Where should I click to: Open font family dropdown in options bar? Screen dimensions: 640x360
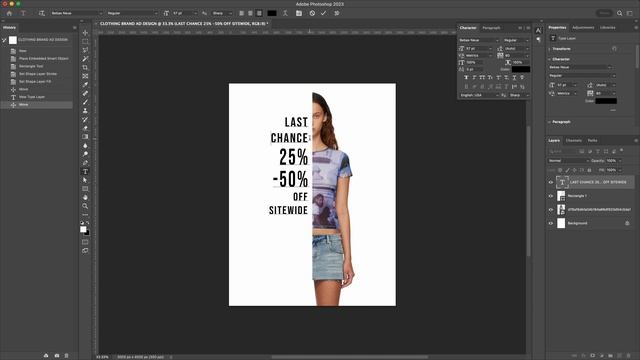[x=76, y=13]
